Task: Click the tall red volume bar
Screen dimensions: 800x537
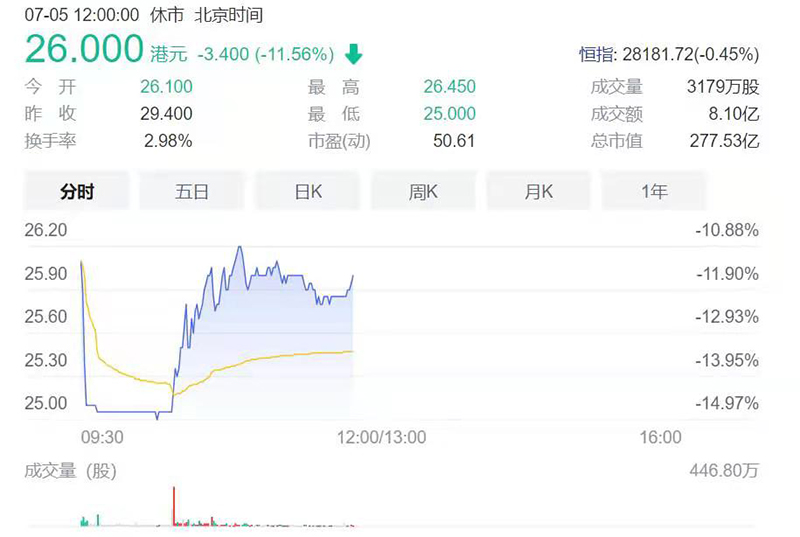Action: (175, 505)
